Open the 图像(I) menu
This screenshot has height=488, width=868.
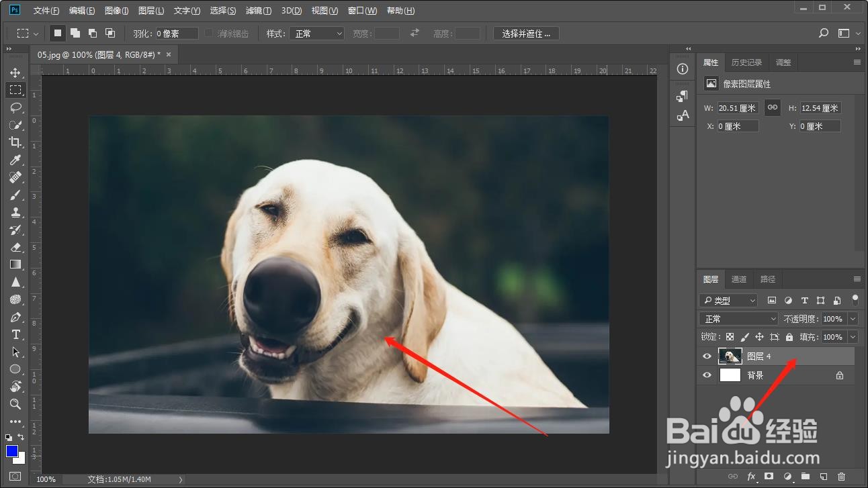(117, 11)
